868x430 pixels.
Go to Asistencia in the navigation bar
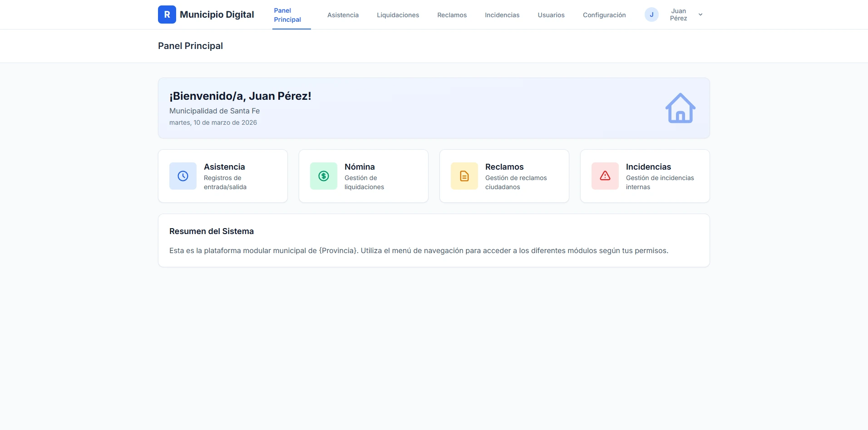click(x=343, y=15)
